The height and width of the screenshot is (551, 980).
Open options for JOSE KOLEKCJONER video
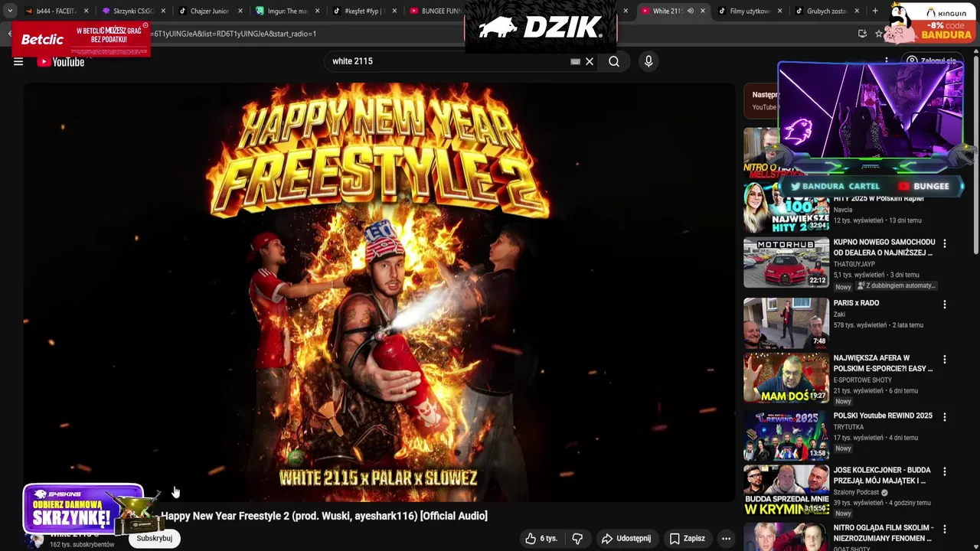point(944,471)
